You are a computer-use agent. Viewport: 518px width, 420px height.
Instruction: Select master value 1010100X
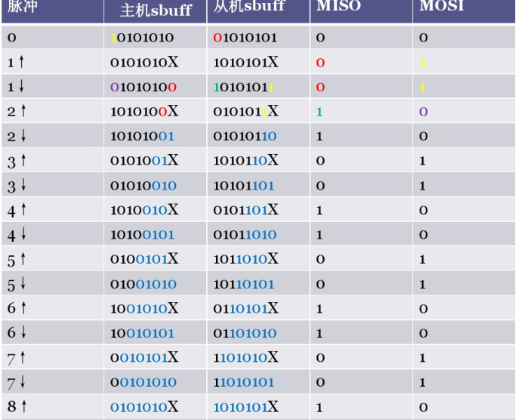click(144, 111)
